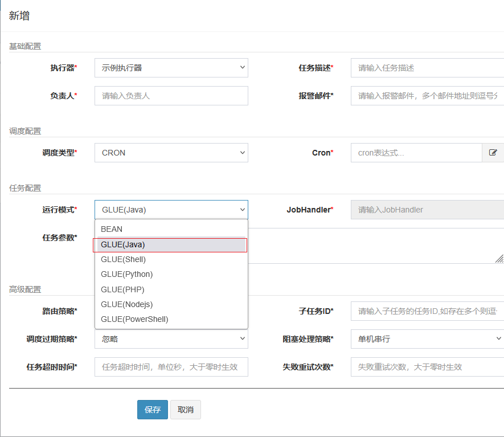Click the 新增 dialog title
The image size is (504, 437).
pos(19,16)
